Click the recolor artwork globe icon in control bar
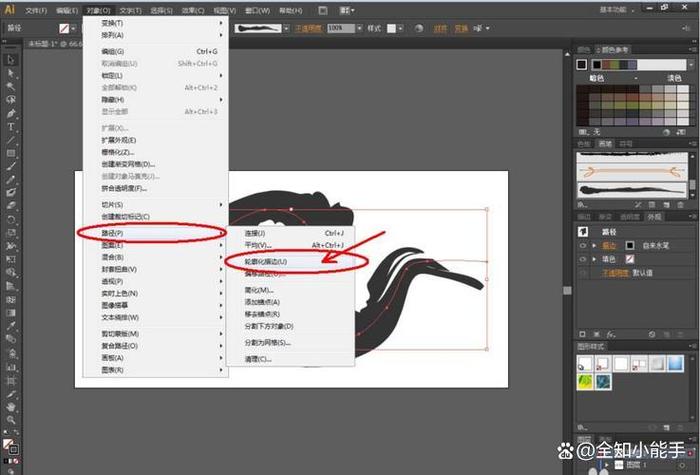 coord(419,28)
